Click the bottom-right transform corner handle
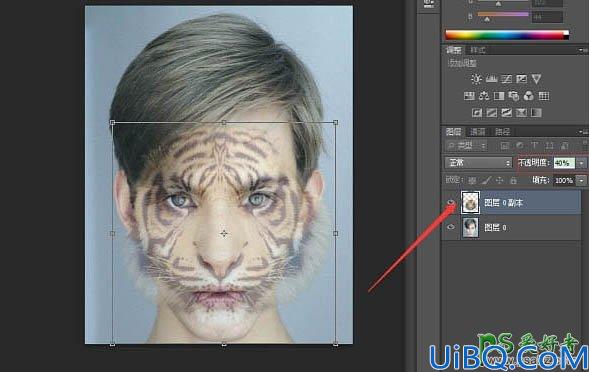Image resolution: width=589 pixels, height=372 pixels. coord(335,344)
